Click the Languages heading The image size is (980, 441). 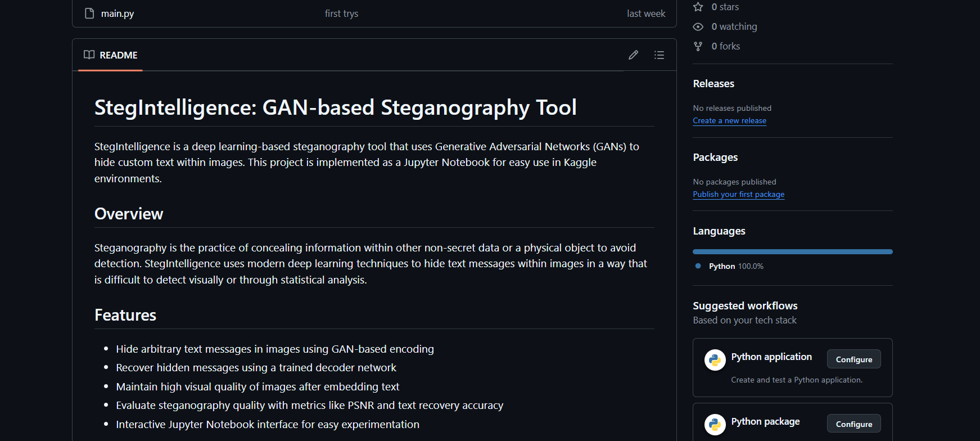(x=719, y=231)
